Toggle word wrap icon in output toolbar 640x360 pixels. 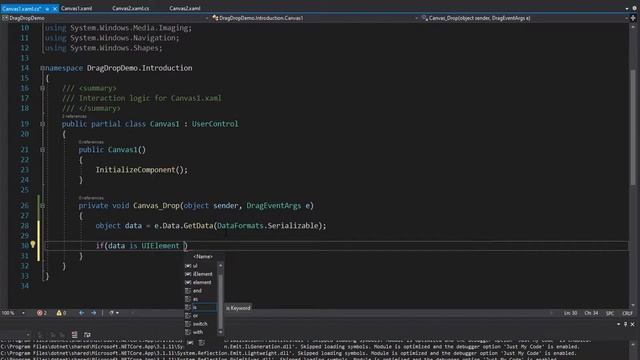point(87,335)
